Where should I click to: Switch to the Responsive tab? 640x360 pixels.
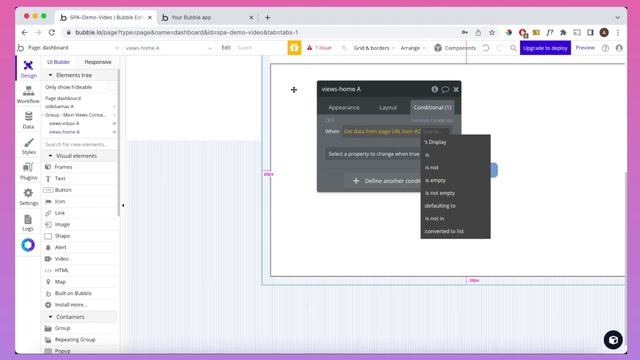point(98,62)
